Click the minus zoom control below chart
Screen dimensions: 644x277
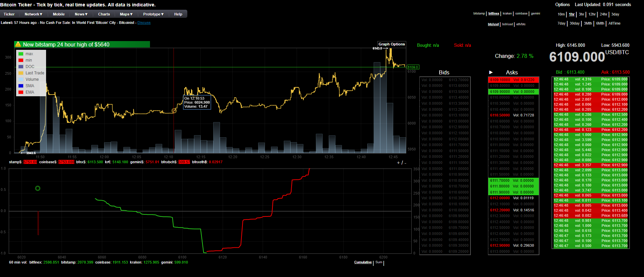tap(405, 163)
